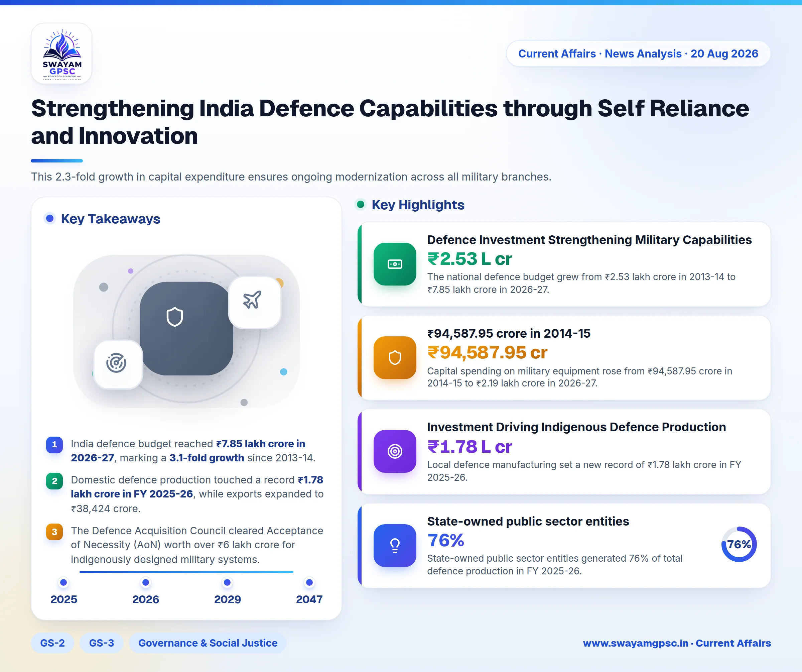Viewport: 802px width, 672px height.
Task: Click the ₹1.78 L cr purple value
Action: (x=470, y=446)
